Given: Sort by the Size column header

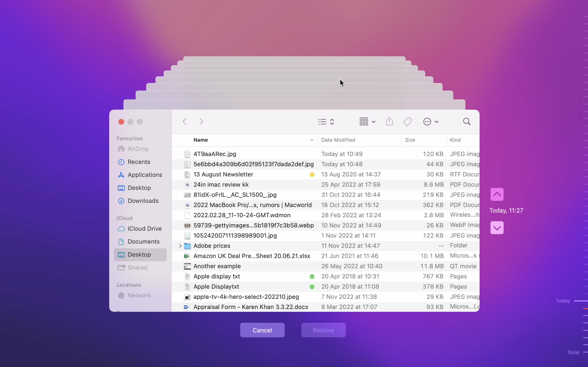Looking at the screenshot, I should click(410, 140).
